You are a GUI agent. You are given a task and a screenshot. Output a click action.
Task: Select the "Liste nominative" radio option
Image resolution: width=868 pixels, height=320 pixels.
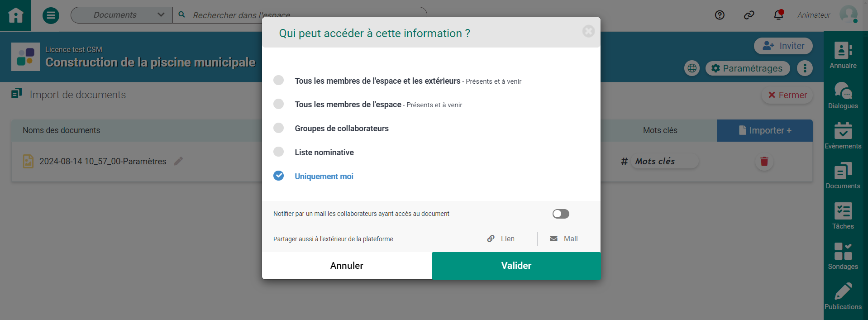point(279,152)
